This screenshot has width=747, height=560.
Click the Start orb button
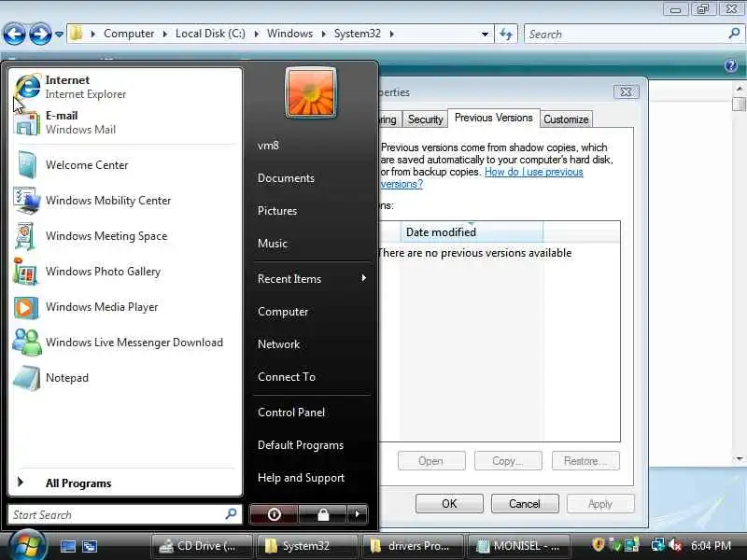(27, 545)
